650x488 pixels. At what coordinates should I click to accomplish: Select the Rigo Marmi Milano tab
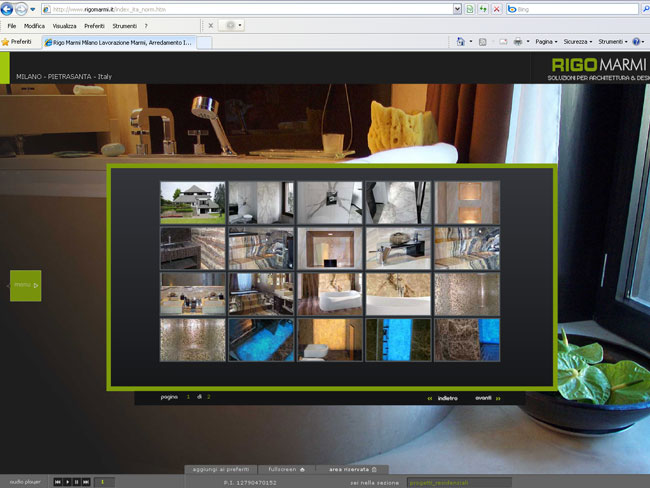click(118, 42)
